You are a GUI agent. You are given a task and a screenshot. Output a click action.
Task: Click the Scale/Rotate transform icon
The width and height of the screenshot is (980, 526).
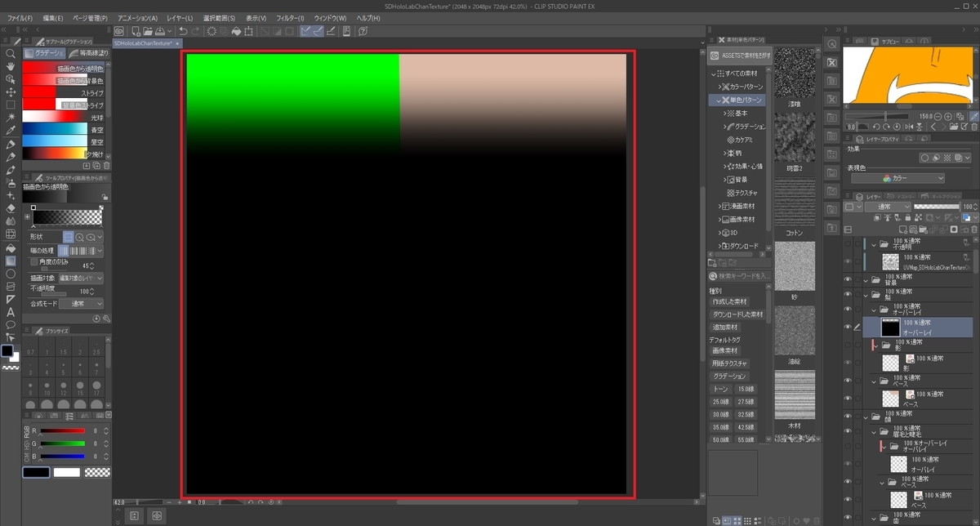click(x=249, y=31)
